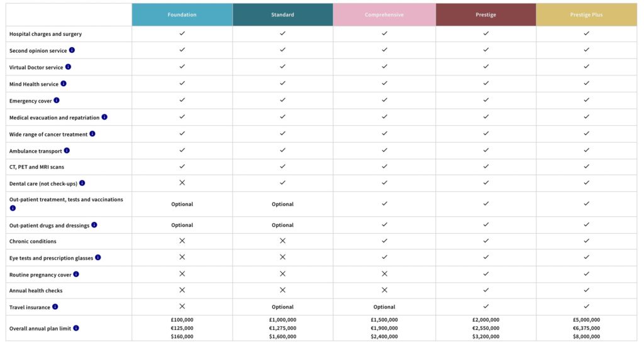Click info icon beside Second opinion service
The height and width of the screenshot is (345, 644).
tap(72, 50)
